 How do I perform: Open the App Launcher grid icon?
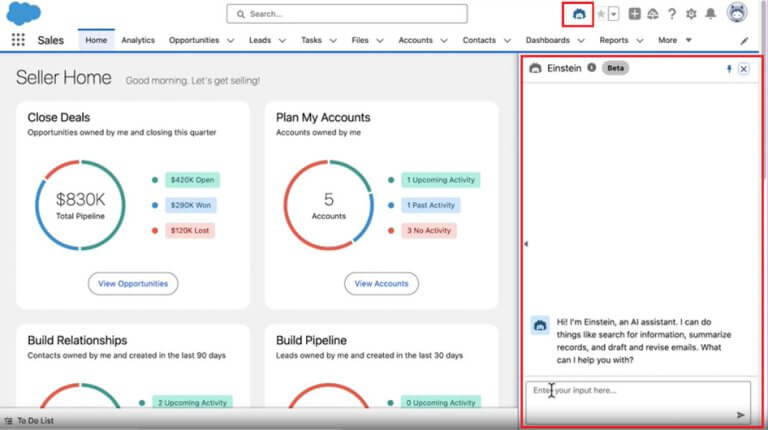18,40
